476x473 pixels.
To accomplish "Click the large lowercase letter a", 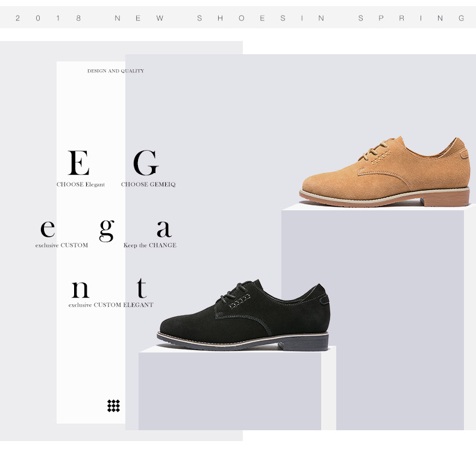I will point(164,229).
